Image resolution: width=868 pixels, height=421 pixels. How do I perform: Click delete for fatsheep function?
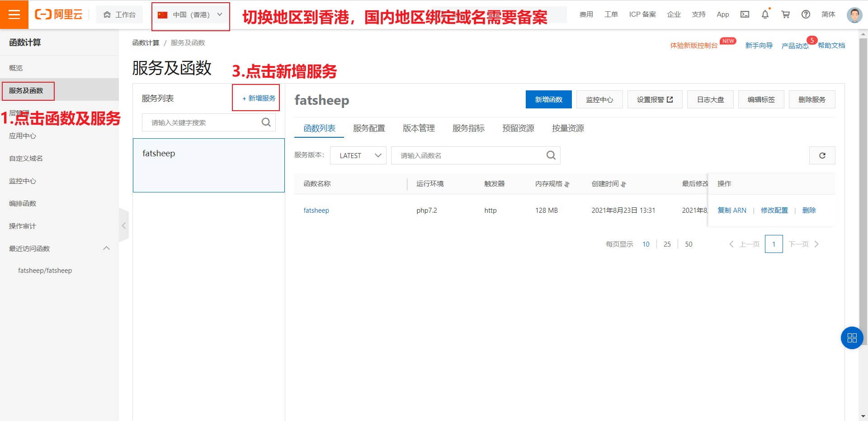[x=809, y=210]
